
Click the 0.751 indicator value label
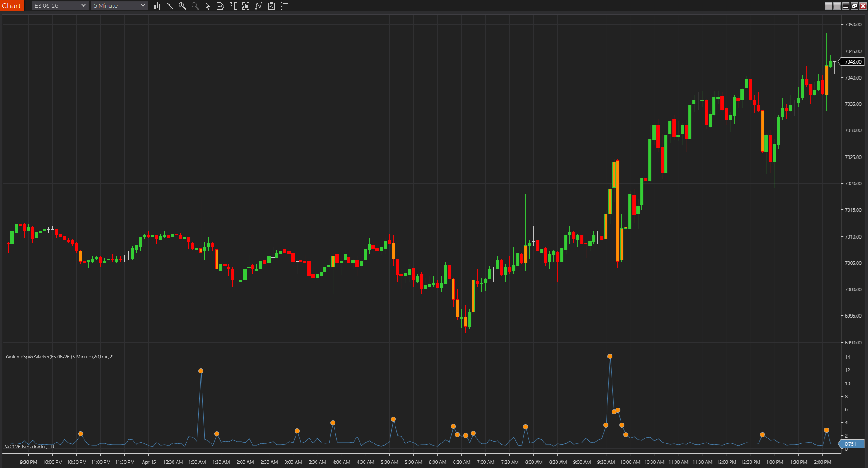point(849,444)
